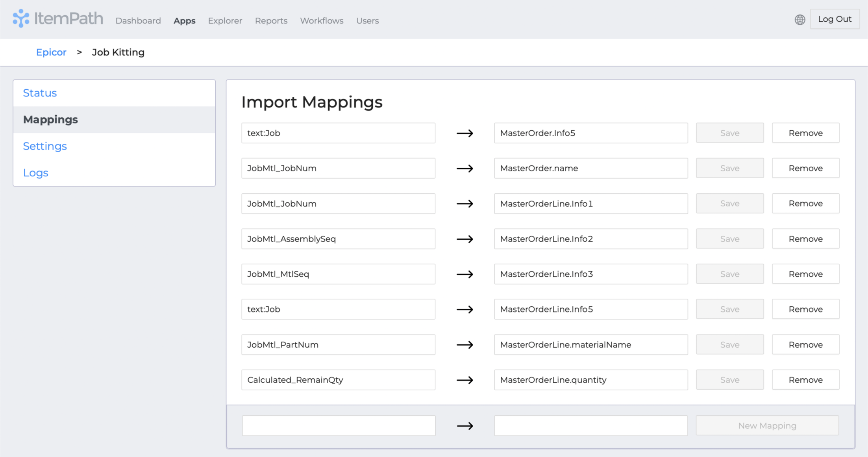Viewport: 868px width, 457px height.
Task: Focus the empty new mapping destination field
Action: pos(590,425)
